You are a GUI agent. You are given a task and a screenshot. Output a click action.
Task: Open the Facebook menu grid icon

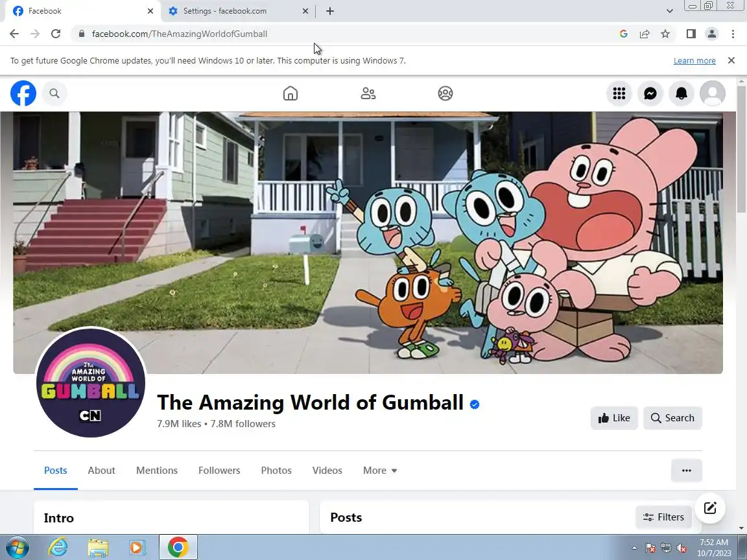(x=619, y=93)
